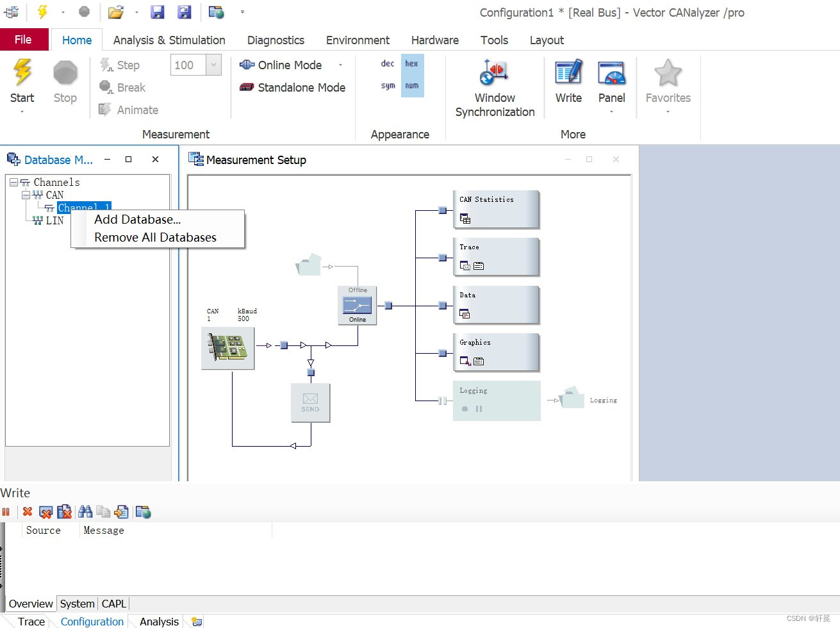Expand dropdown arrow under Start button
This screenshot has height=628, width=840.
coord(22,112)
